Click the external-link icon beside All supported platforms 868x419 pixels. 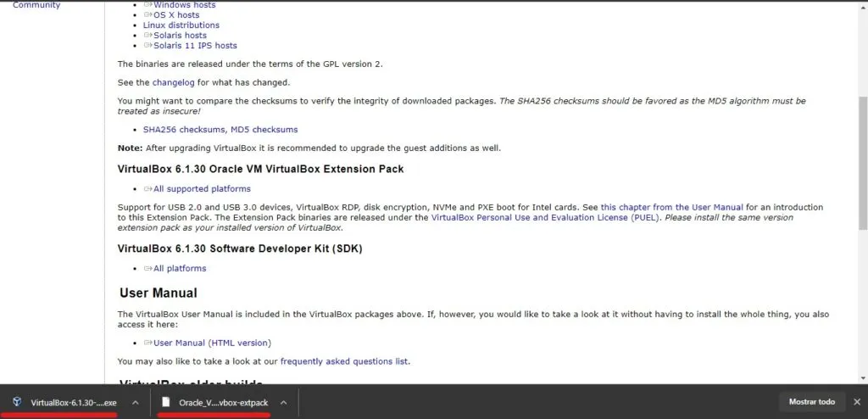click(x=147, y=189)
